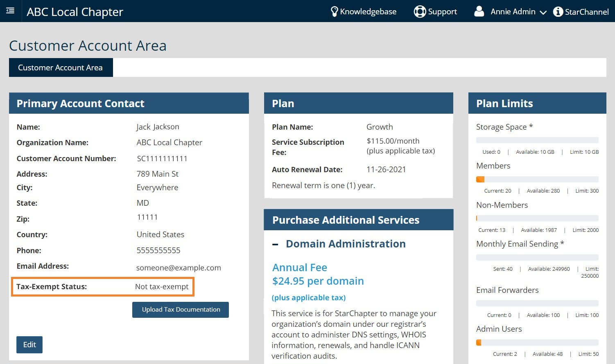Click the Support lifebuoy icon
This screenshot has height=364, width=615.
pyautogui.click(x=420, y=11)
